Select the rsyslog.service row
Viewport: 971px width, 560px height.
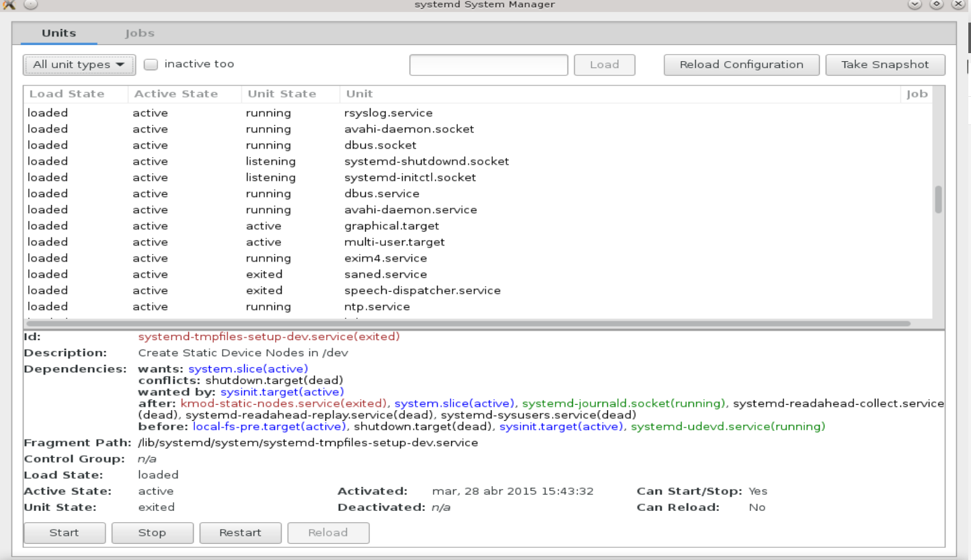point(478,113)
